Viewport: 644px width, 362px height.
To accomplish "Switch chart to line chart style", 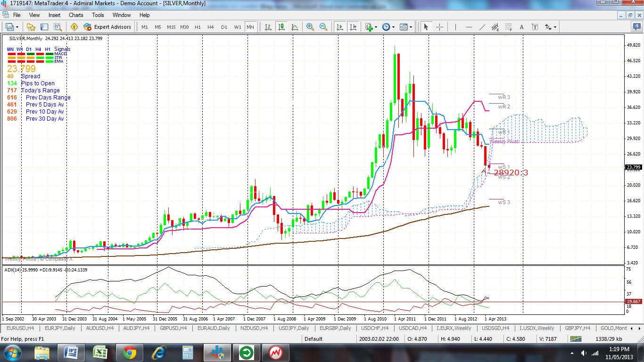I will click(x=294, y=27).
